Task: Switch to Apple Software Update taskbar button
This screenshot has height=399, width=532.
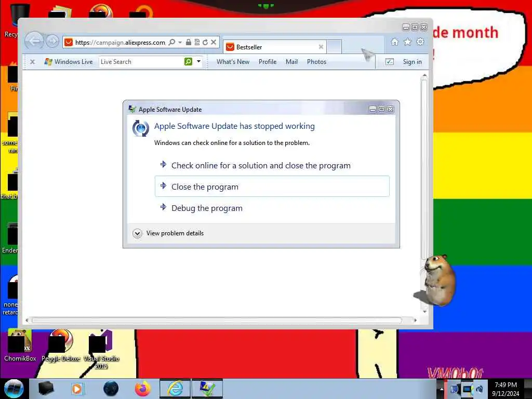Action: tap(207, 389)
